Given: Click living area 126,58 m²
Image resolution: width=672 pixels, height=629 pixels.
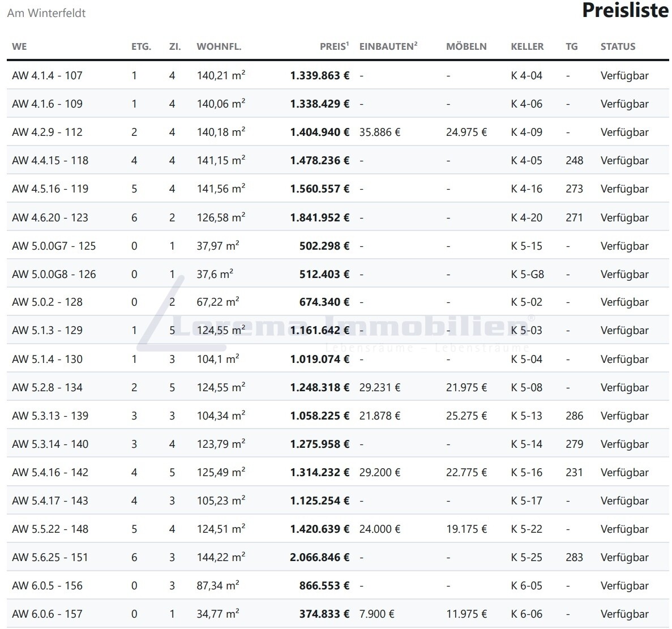Looking at the screenshot, I should tap(221, 217).
